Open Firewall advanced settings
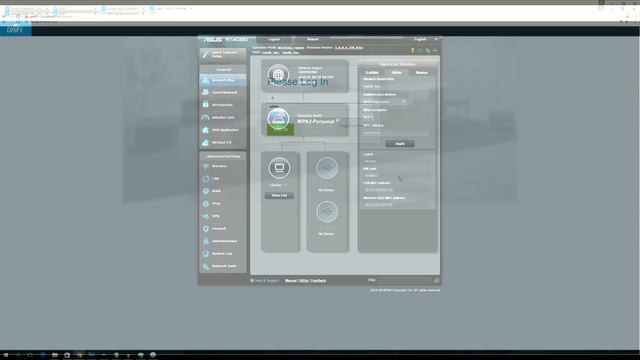 point(223,229)
